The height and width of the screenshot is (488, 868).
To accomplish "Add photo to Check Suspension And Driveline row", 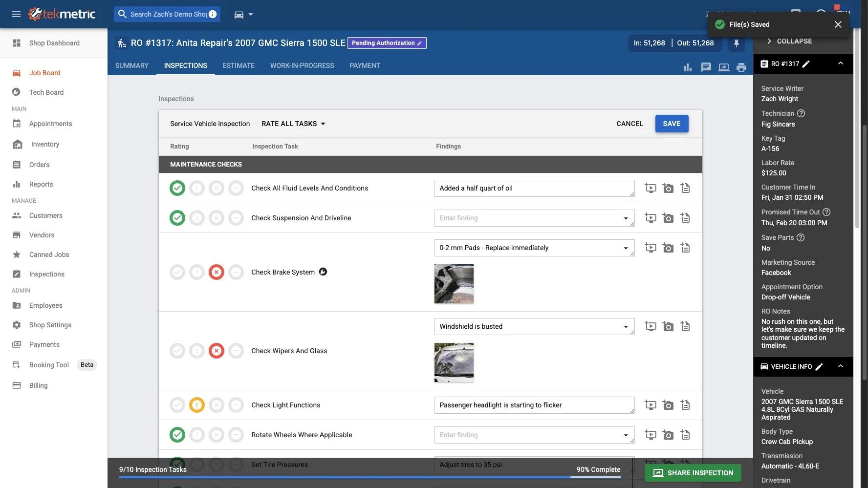I will pyautogui.click(x=668, y=218).
